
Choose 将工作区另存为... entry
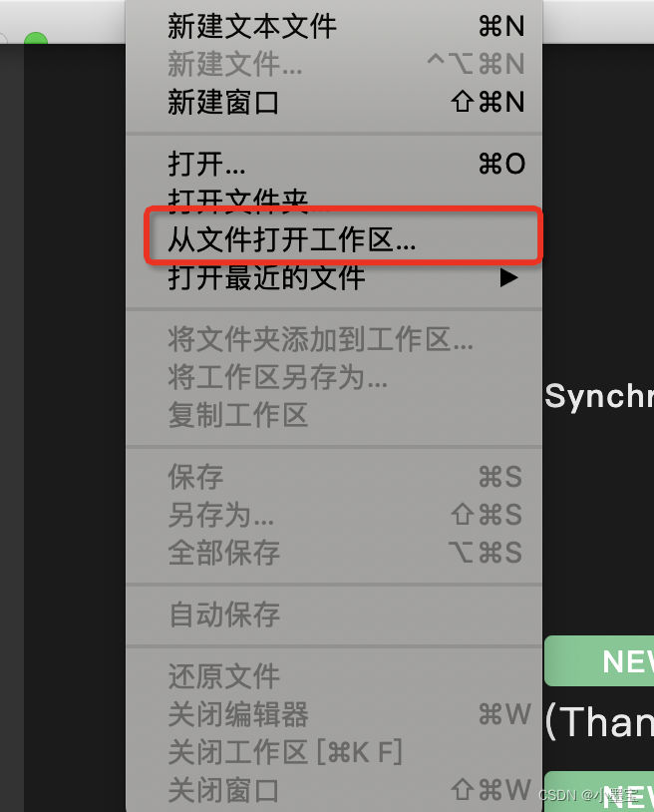[x=334, y=377]
